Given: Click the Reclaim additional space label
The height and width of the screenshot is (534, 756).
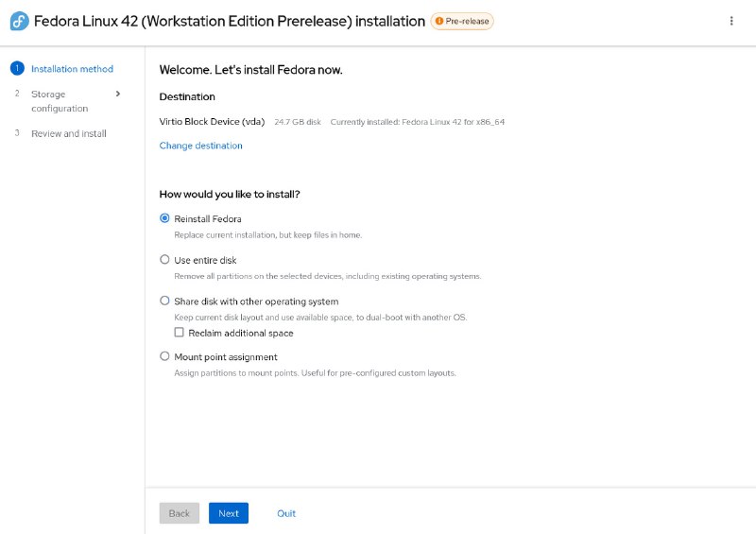Looking at the screenshot, I should [241, 333].
